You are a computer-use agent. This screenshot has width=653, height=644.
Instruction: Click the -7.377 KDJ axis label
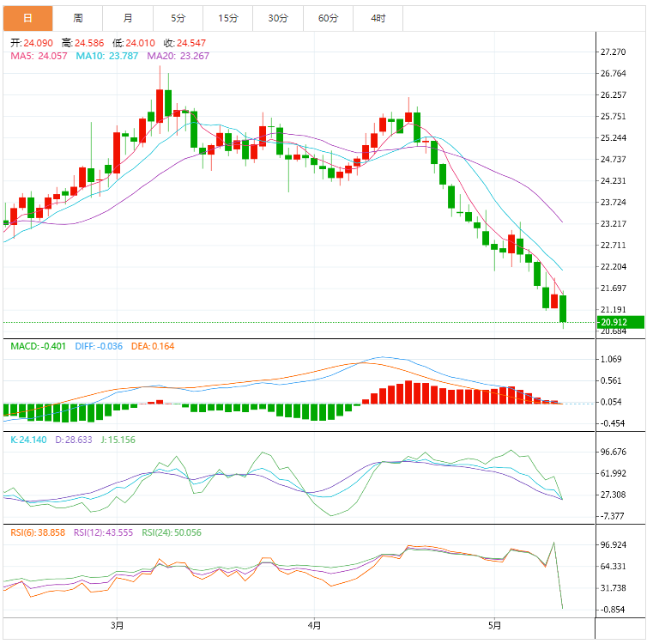(x=612, y=516)
